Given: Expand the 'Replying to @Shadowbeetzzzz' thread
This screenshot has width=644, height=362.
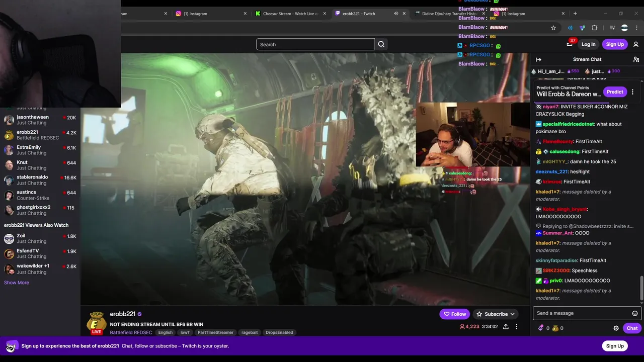Looking at the screenshot, I should click(x=584, y=226).
